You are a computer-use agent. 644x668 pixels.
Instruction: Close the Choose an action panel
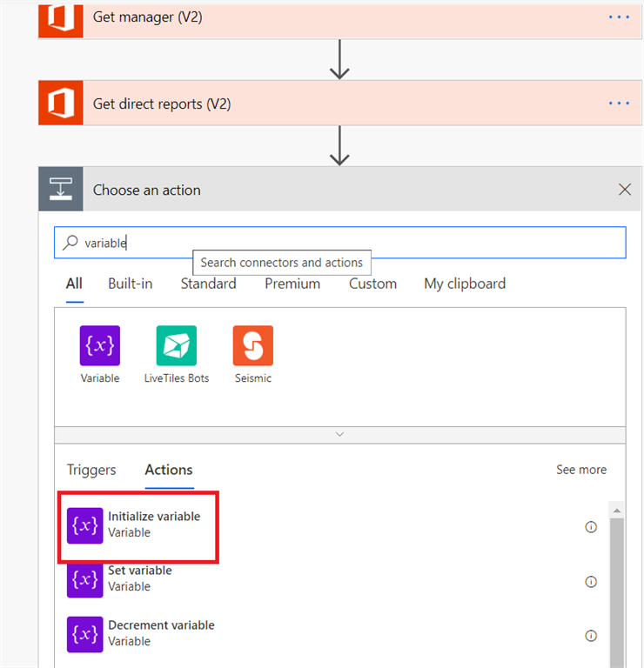[624, 190]
